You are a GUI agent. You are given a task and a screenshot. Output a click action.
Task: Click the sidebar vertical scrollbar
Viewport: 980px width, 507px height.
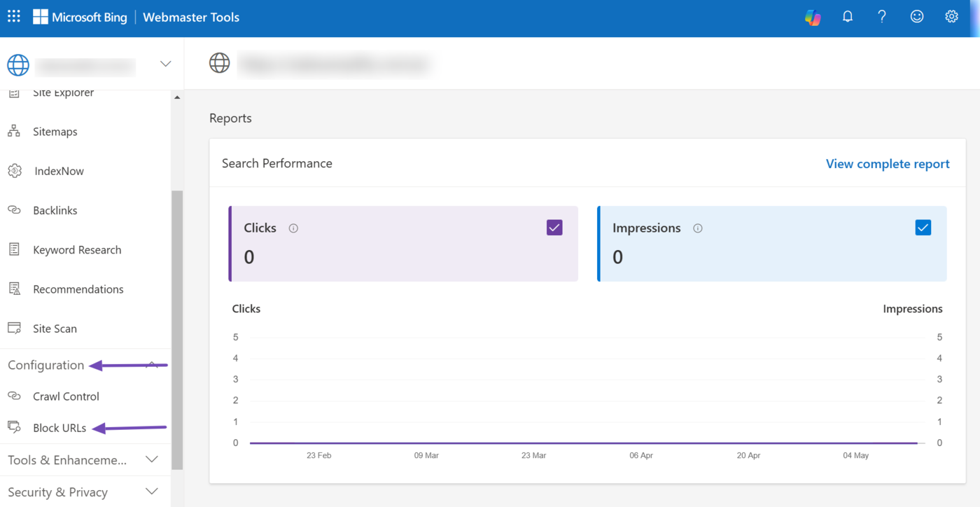tap(177, 329)
